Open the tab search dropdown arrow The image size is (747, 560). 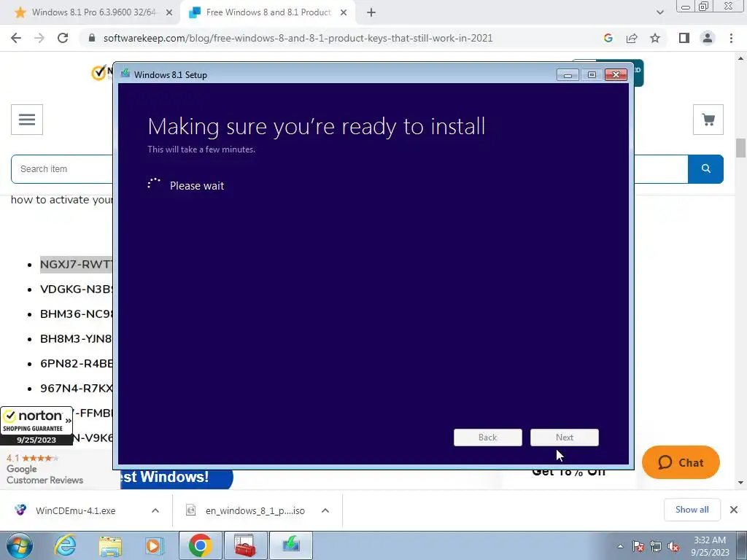659,12
